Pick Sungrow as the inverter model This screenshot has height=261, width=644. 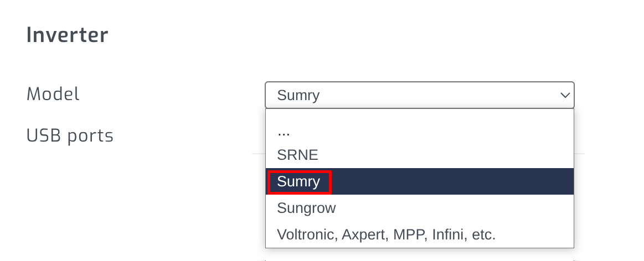(306, 208)
